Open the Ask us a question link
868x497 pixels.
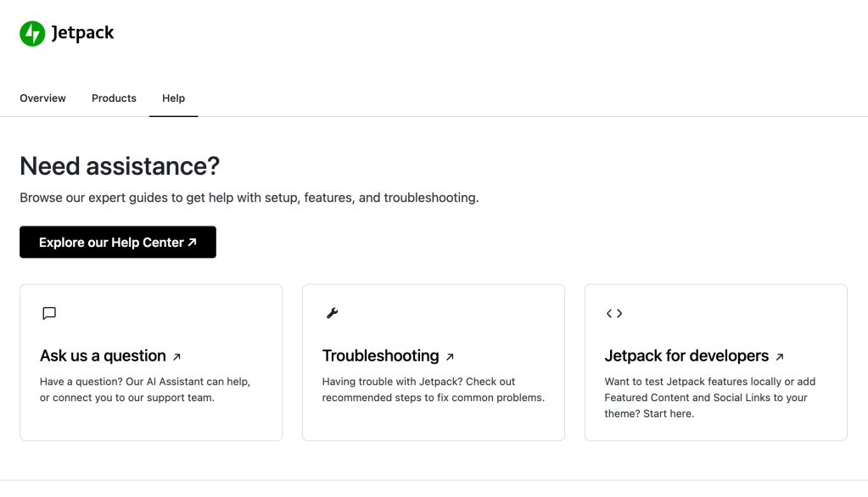click(x=103, y=356)
